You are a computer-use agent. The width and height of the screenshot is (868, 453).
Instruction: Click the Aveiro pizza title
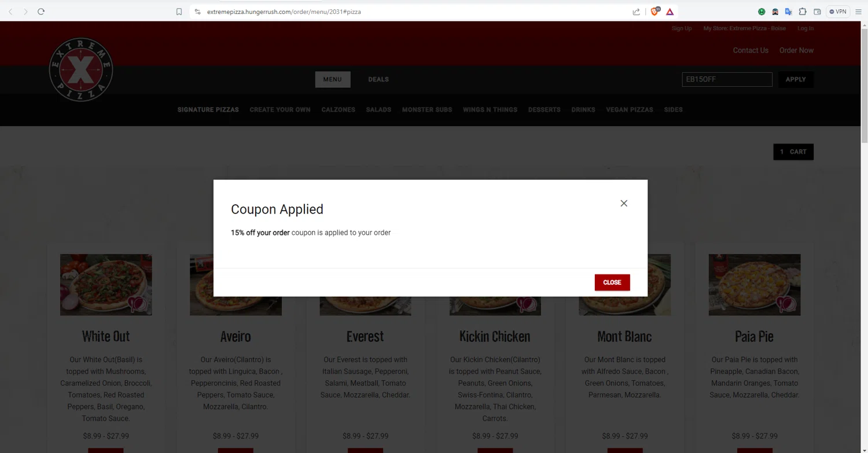click(x=236, y=336)
